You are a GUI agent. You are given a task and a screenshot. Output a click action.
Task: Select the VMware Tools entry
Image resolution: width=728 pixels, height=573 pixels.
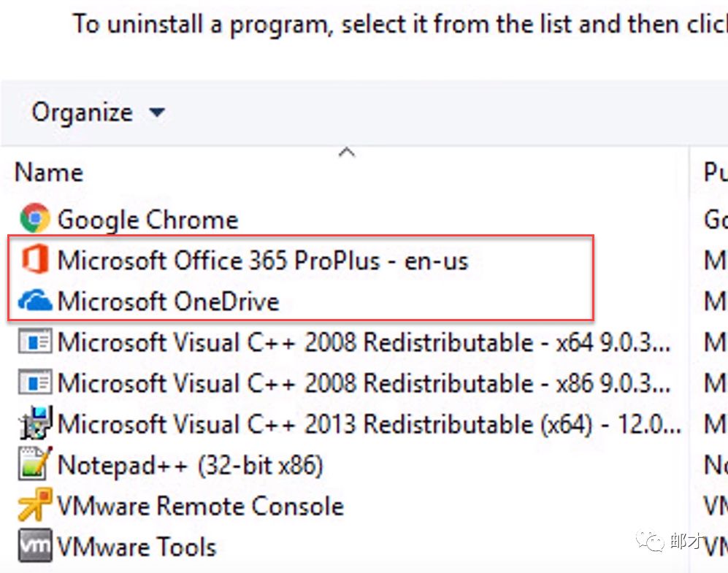137,546
